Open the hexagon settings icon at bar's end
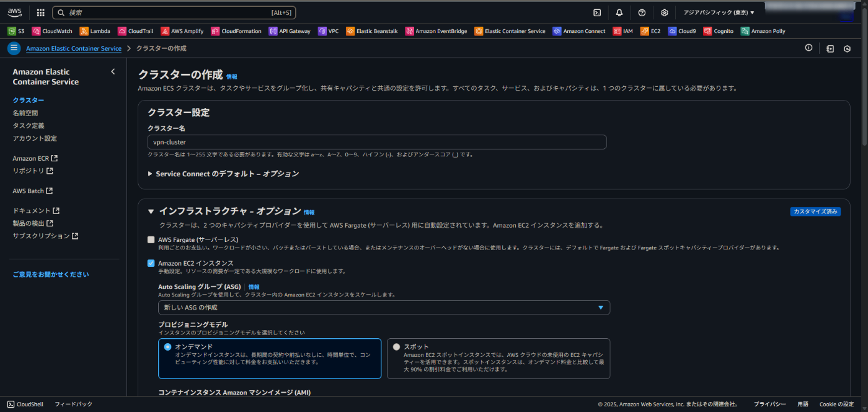 point(848,48)
